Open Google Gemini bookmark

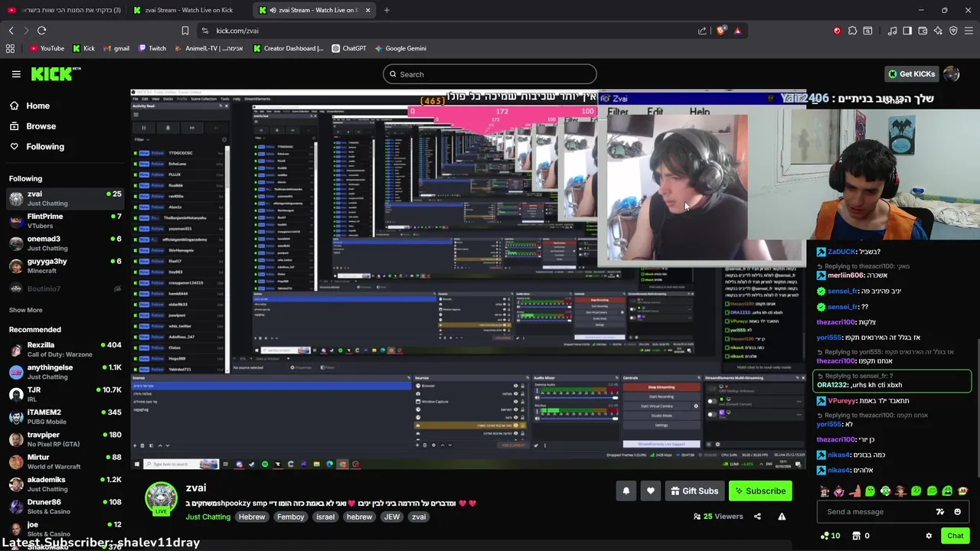400,48
